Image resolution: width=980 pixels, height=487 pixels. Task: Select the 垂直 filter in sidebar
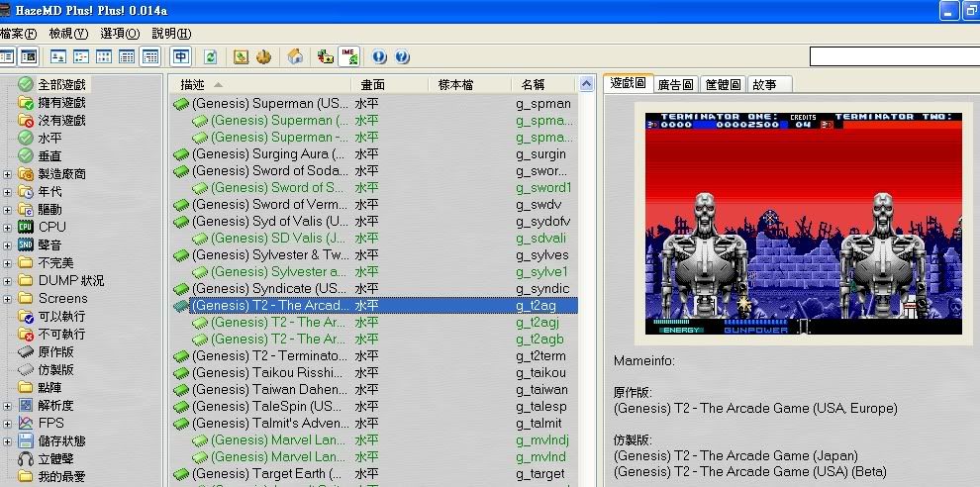pos(50,155)
